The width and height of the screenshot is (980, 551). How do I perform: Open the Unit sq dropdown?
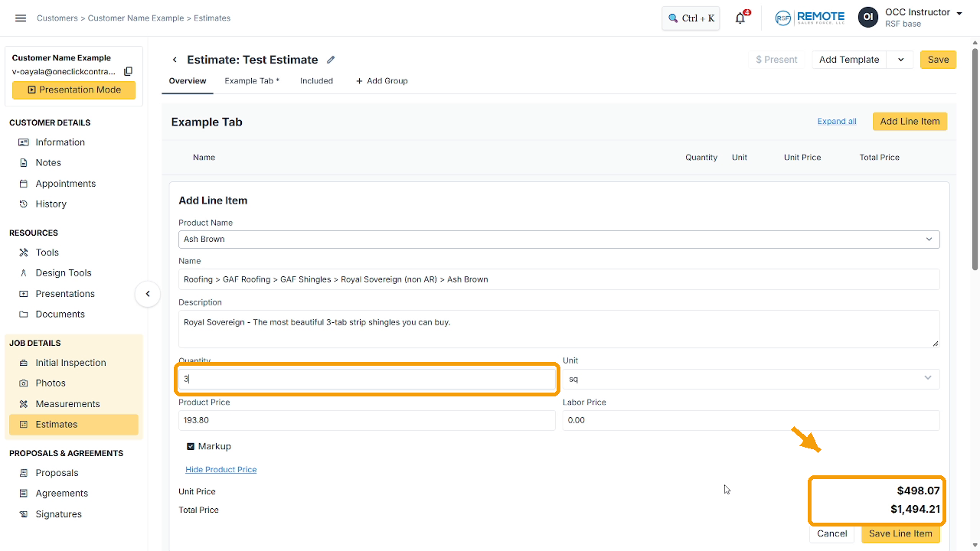coord(751,378)
